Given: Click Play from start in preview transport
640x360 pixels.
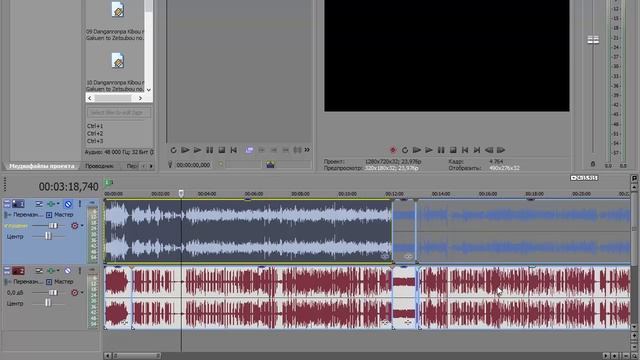Looking at the screenshot, I should 417,150.
